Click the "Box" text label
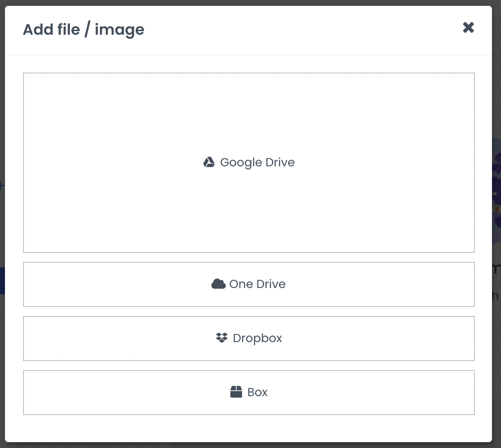The image size is (501, 448). coord(257,392)
